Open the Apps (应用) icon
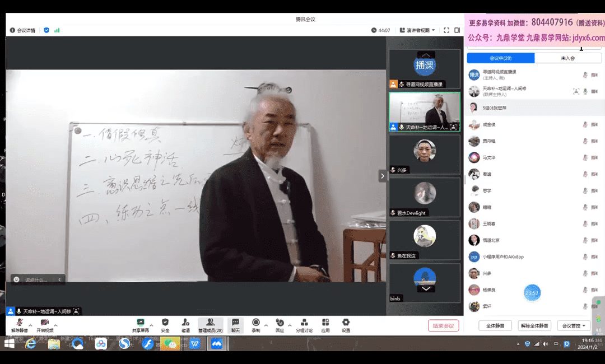 point(325,325)
